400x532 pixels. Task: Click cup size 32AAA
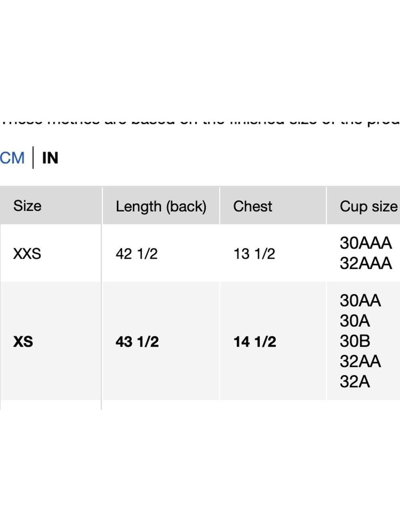366,263
